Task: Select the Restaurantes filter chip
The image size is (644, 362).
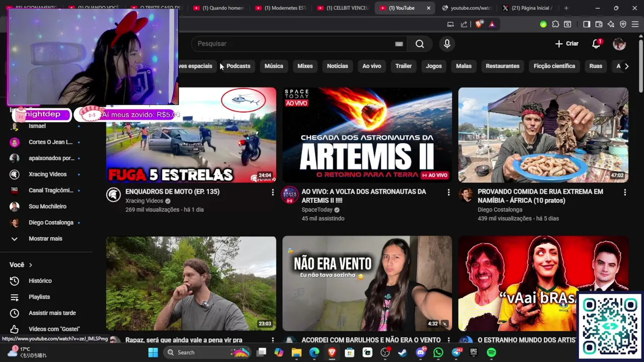Action: click(503, 66)
